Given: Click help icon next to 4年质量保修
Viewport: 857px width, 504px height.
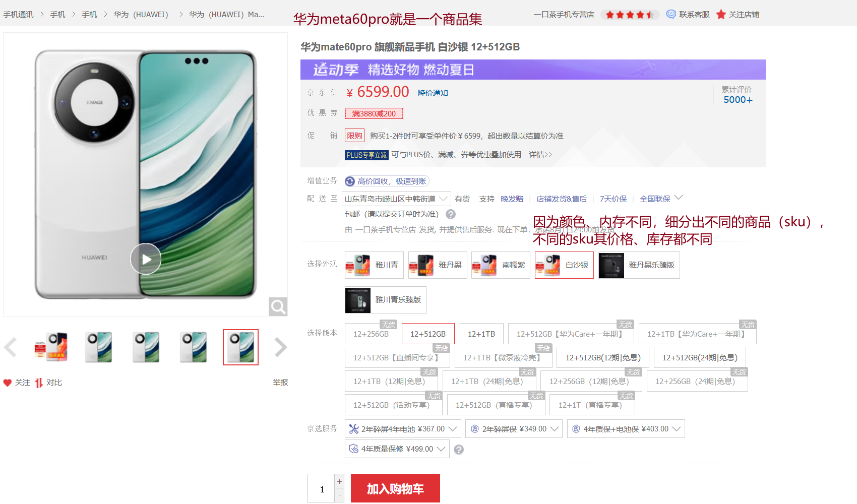Looking at the screenshot, I should [458, 450].
